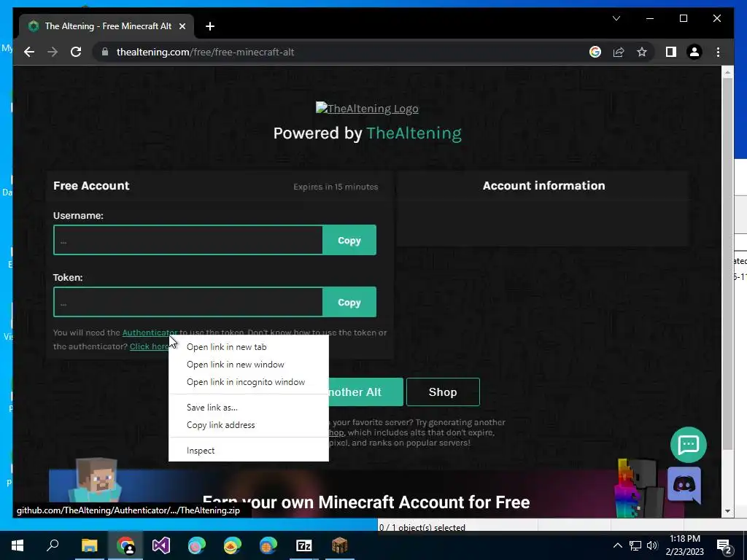This screenshot has width=747, height=560.
Task: Open Chrome's three-dot menu
Action: (x=718, y=52)
